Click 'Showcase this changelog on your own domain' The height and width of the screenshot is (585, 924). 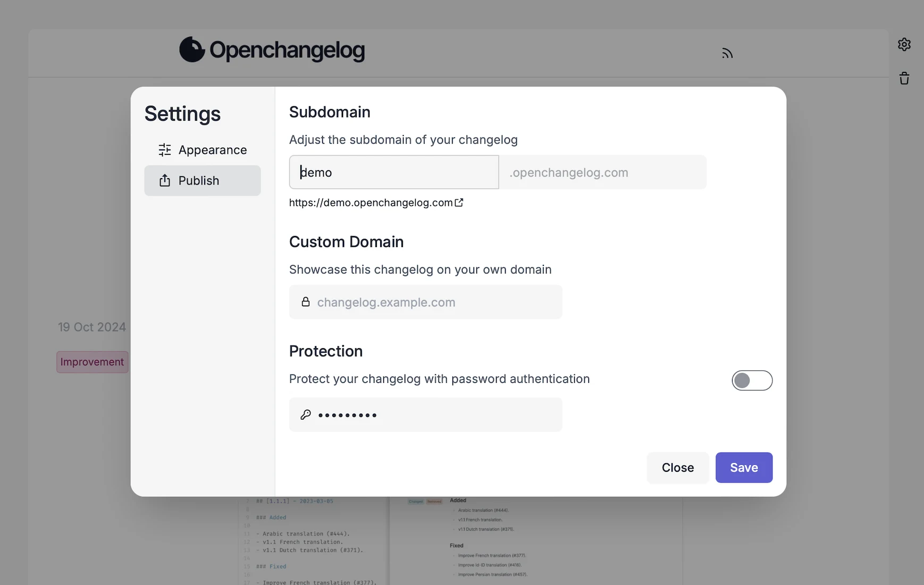(x=421, y=270)
